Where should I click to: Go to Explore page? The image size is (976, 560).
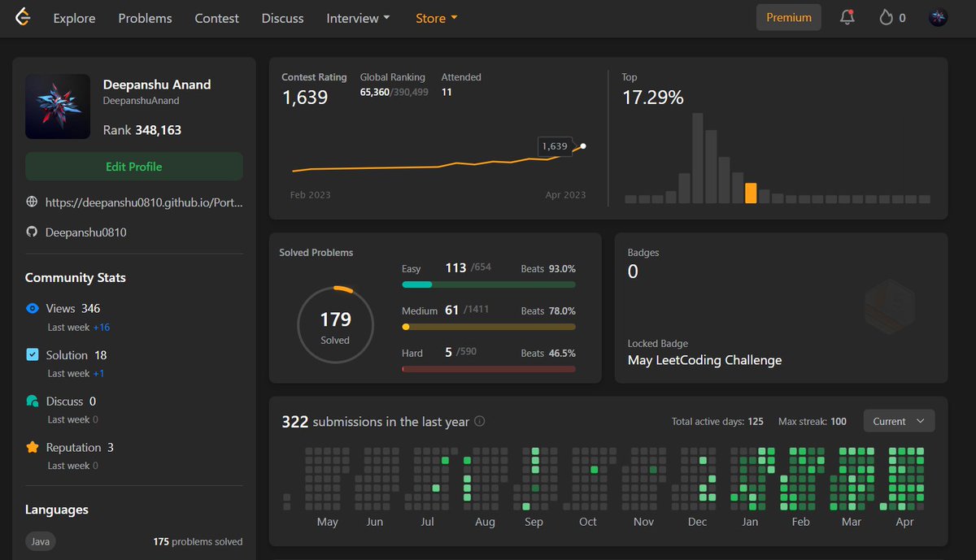point(74,18)
